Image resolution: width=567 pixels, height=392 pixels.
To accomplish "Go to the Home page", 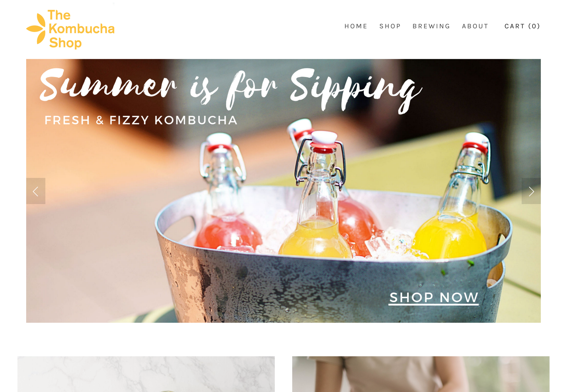I will [x=356, y=26].
